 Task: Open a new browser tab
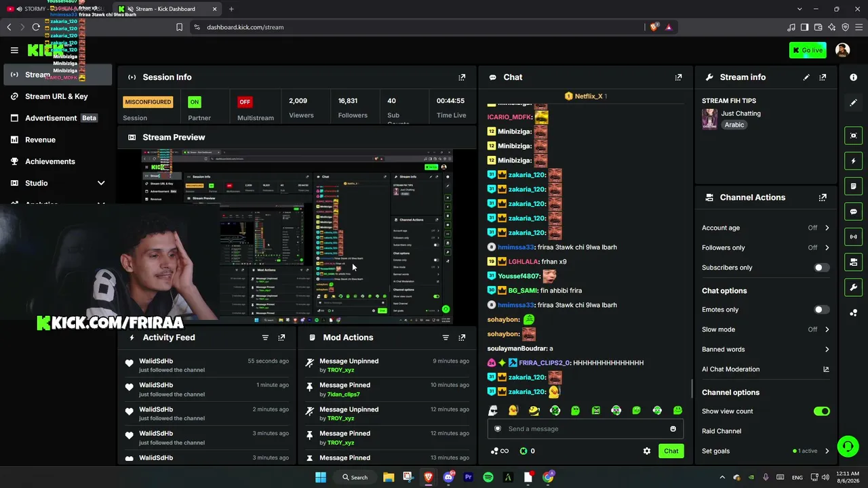click(x=231, y=9)
